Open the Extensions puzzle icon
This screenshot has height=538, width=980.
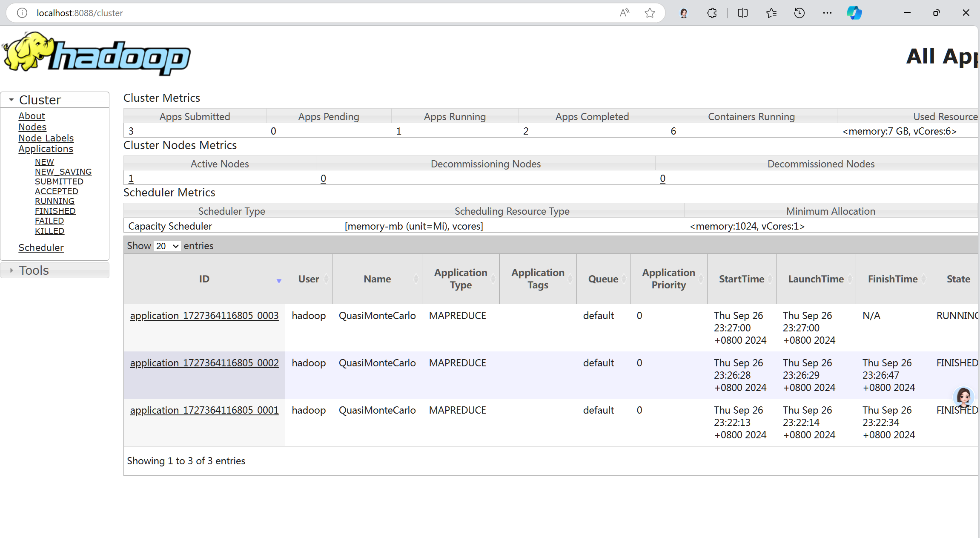pos(712,13)
